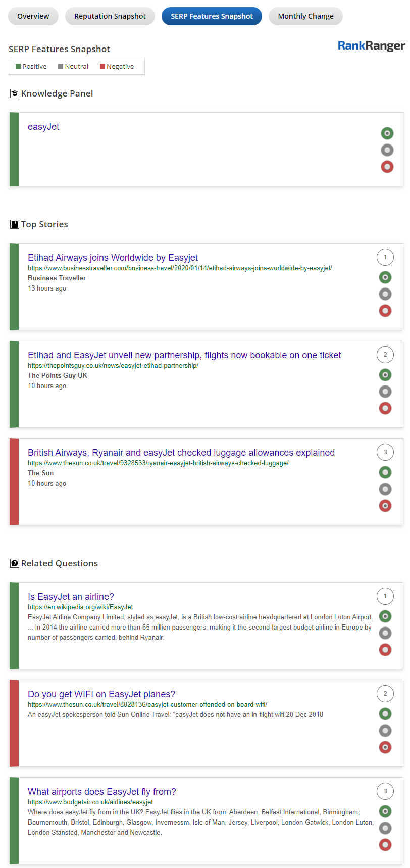Set Points Guy UK story to neutral
The image size is (410, 868).
pyautogui.click(x=385, y=392)
